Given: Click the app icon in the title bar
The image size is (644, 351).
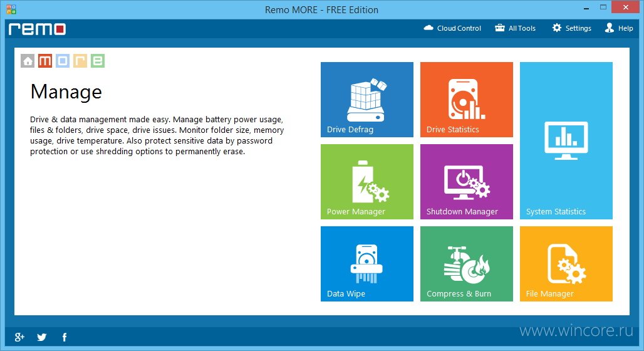Looking at the screenshot, I should 11,9.
